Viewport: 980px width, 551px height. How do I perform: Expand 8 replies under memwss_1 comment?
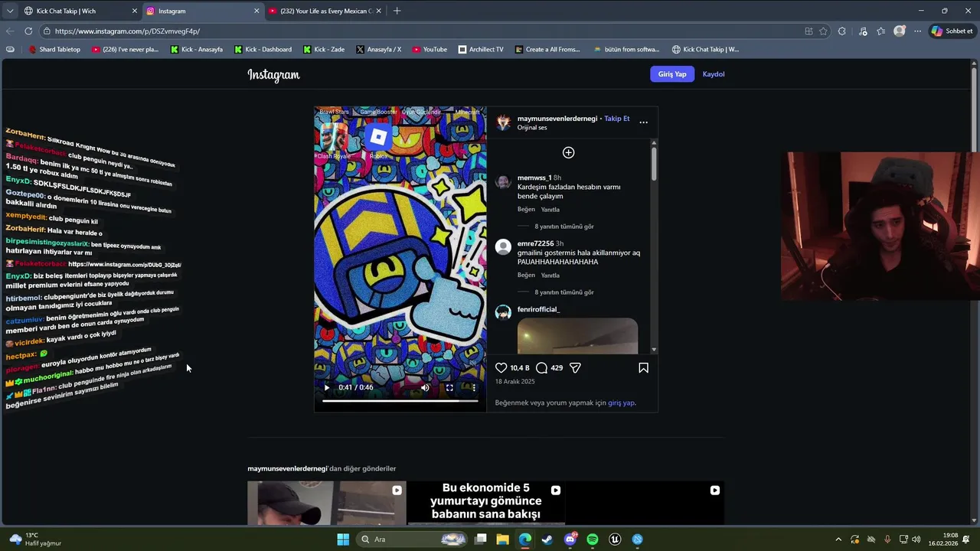click(564, 227)
